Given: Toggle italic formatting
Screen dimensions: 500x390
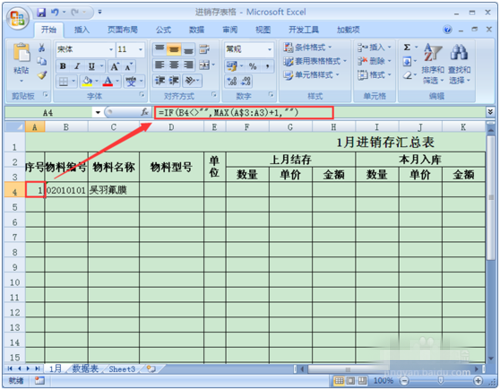Looking at the screenshot, I should click(77, 66).
